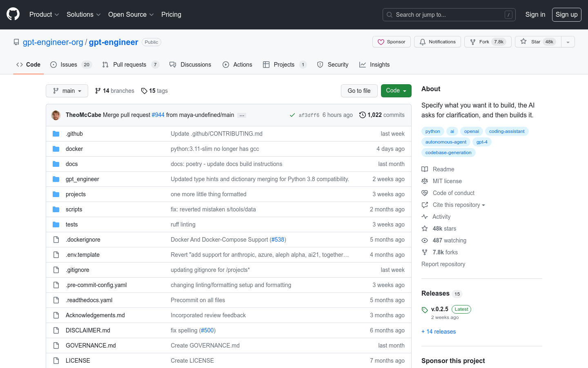This screenshot has width=588, height=368.
Task: Expand the Solutions menu
Action: pos(83,14)
